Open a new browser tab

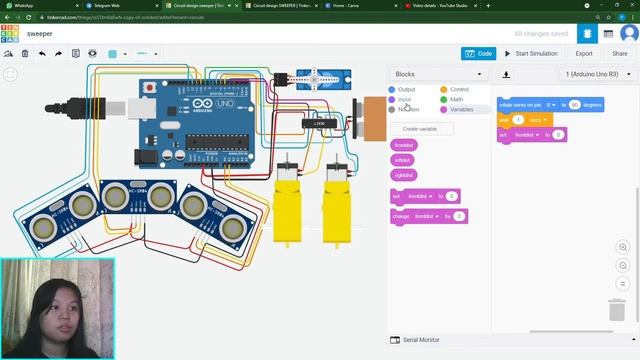[x=488, y=6]
